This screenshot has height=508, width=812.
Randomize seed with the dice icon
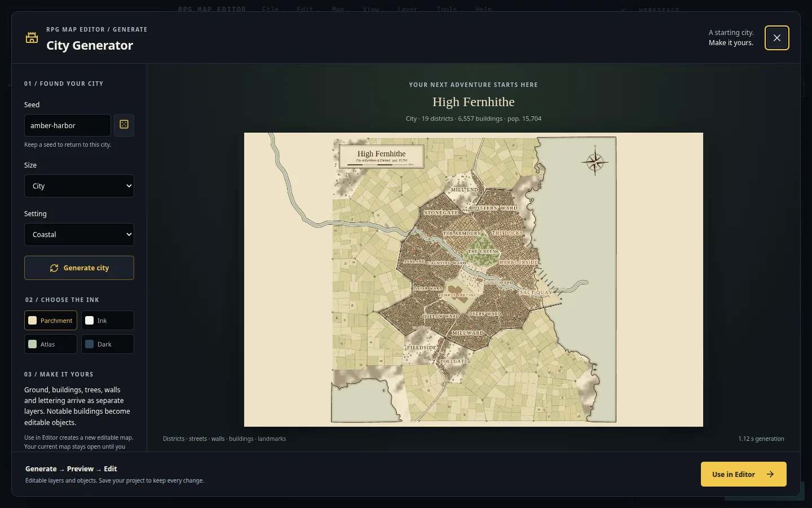tap(124, 125)
